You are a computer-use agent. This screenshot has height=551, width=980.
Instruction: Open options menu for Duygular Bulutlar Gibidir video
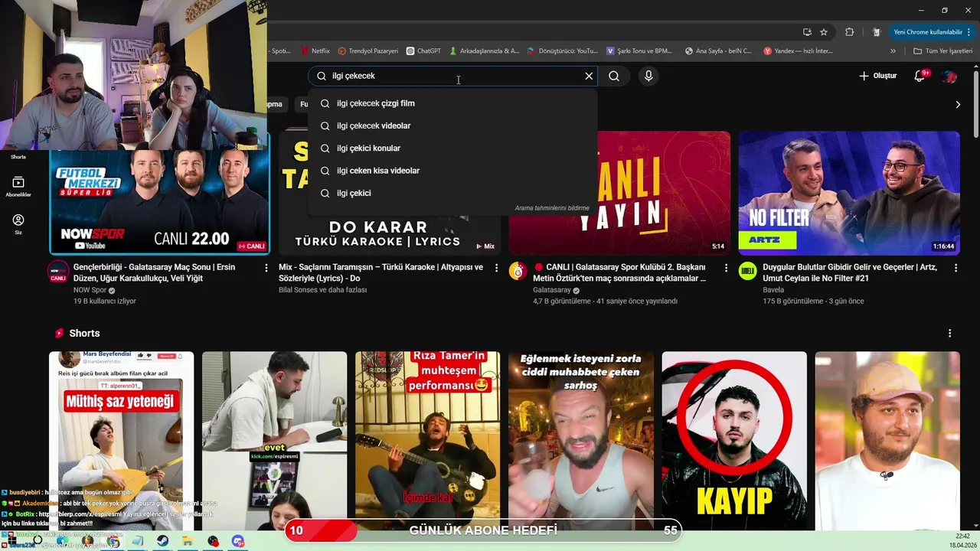click(x=955, y=268)
